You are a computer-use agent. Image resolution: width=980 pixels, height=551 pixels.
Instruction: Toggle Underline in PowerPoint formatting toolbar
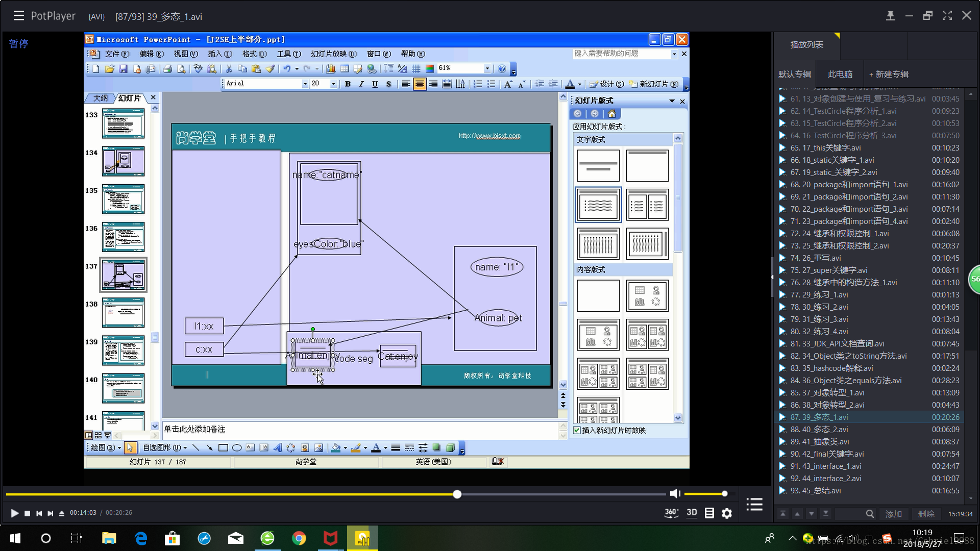[375, 84]
